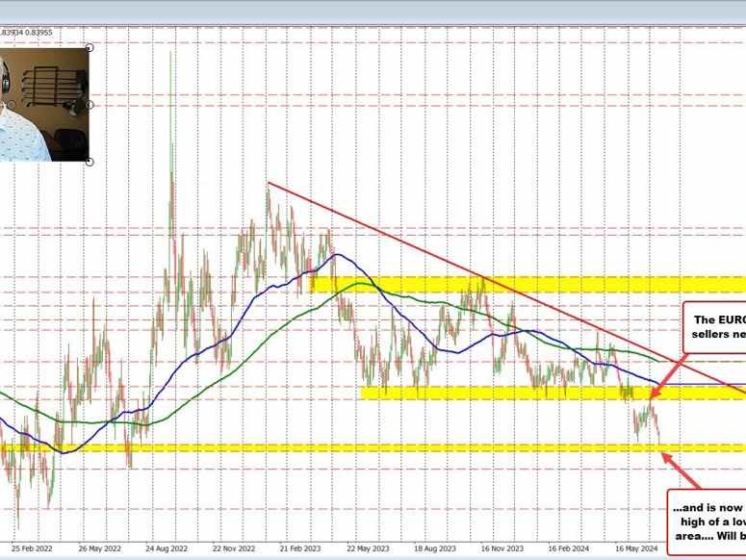Click the 16 Nov 2023 date label
Screen dimensions: 746x560
pos(502,548)
